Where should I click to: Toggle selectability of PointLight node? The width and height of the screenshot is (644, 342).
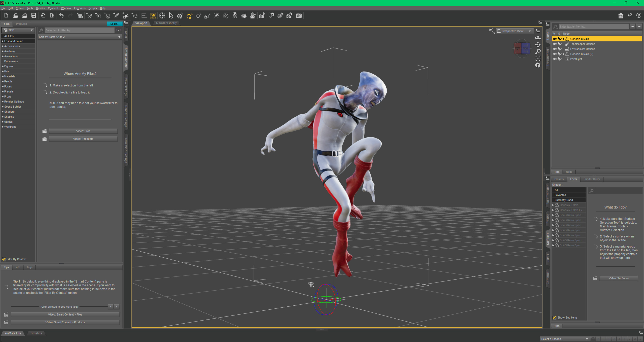click(x=560, y=59)
